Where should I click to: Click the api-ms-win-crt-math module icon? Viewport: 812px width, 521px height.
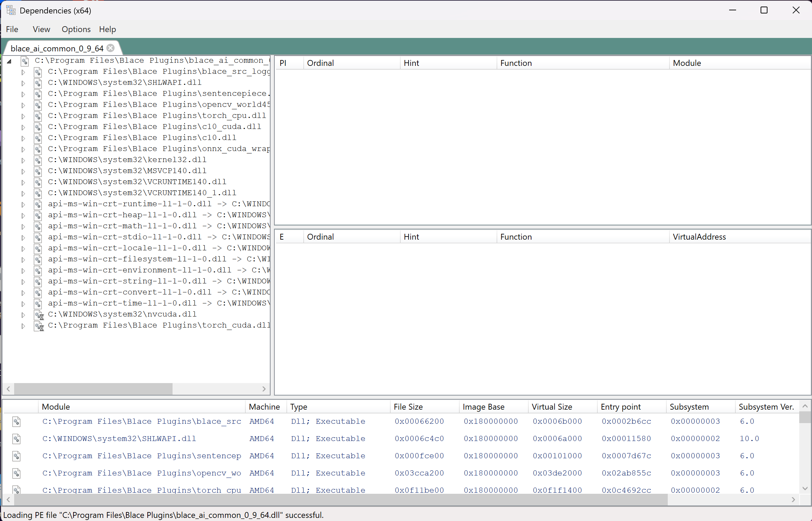tap(38, 227)
